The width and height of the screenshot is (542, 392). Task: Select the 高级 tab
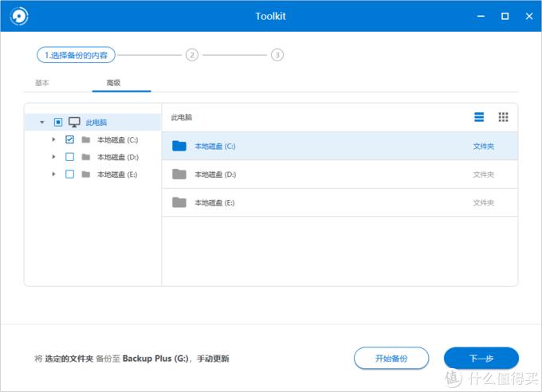[x=112, y=83]
